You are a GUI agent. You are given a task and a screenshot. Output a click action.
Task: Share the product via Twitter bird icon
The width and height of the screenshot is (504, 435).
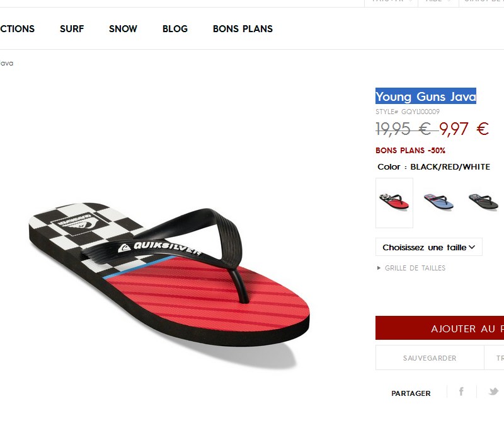tap(493, 391)
